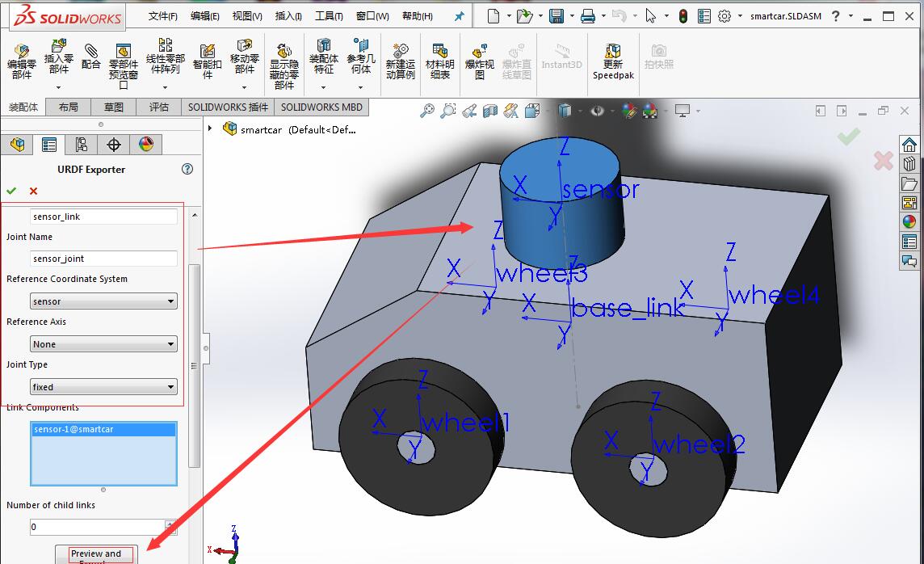Open the URDF Exporter help icon
Screen dimensions: 924x564
[x=187, y=169]
